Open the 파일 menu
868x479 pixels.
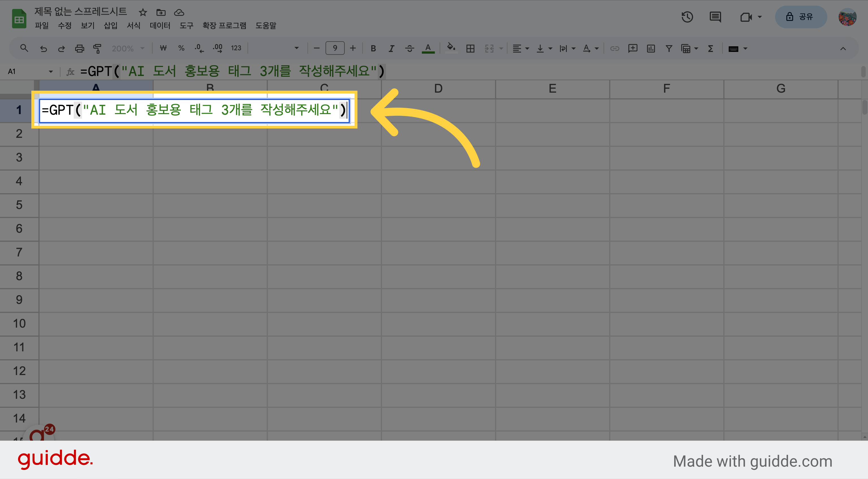42,26
